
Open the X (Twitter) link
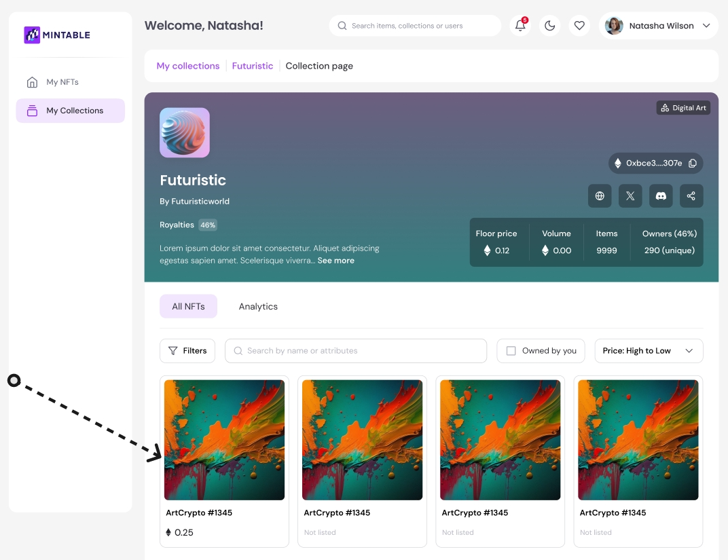coord(630,196)
